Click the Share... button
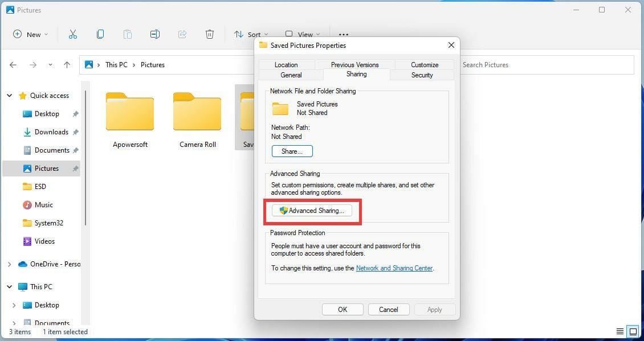644x341 pixels. 292,151
